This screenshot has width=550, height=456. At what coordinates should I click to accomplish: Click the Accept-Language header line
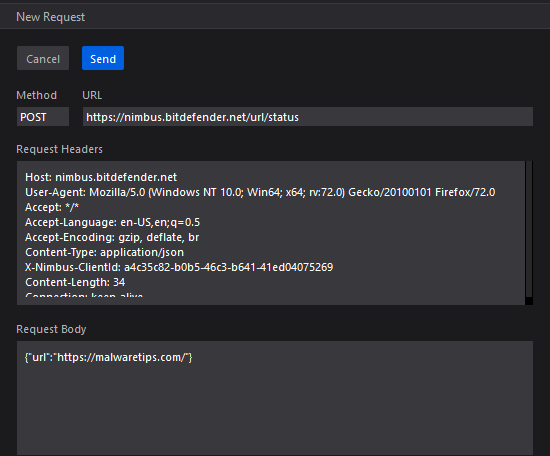click(x=113, y=222)
